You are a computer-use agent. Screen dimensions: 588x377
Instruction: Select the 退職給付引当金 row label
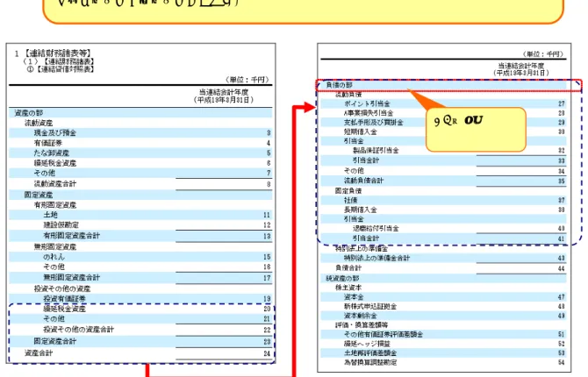[x=376, y=228]
